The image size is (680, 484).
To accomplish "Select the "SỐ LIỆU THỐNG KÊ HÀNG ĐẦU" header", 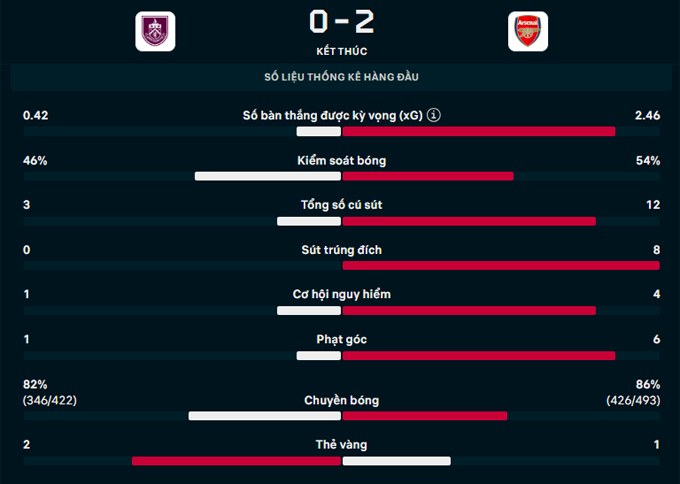I will 341,76.
